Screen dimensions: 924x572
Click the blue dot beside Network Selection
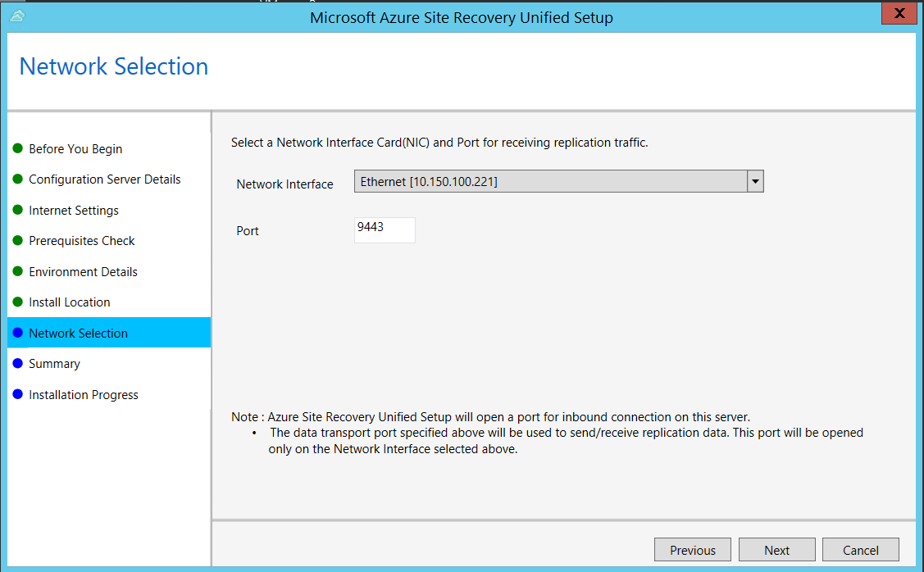[18, 332]
